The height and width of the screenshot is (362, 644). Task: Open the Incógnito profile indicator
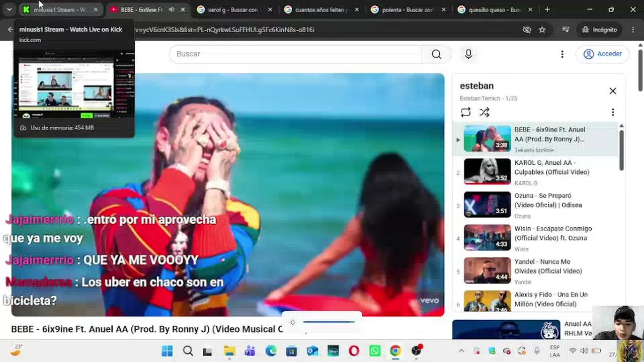[599, 30]
